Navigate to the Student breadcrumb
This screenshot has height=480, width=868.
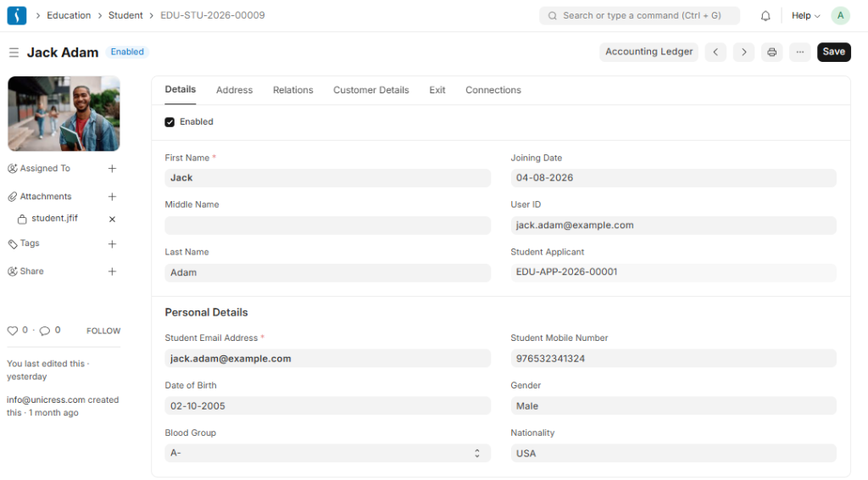pos(125,15)
